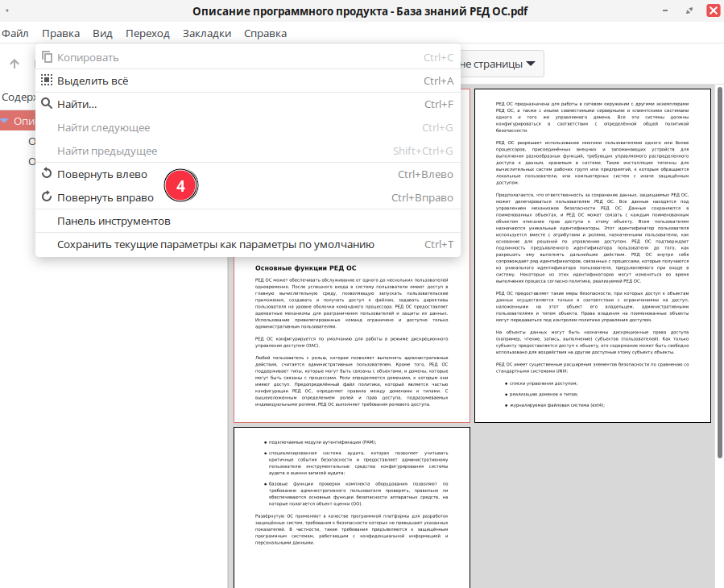Open the Содержание sidebar selector
The height and width of the screenshot is (588, 724).
tap(18, 97)
